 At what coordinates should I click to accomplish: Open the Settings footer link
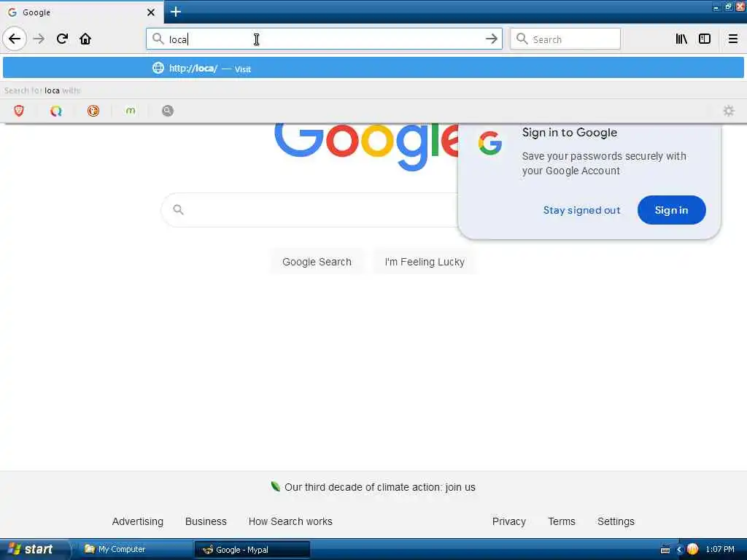[x=616, y=521]
